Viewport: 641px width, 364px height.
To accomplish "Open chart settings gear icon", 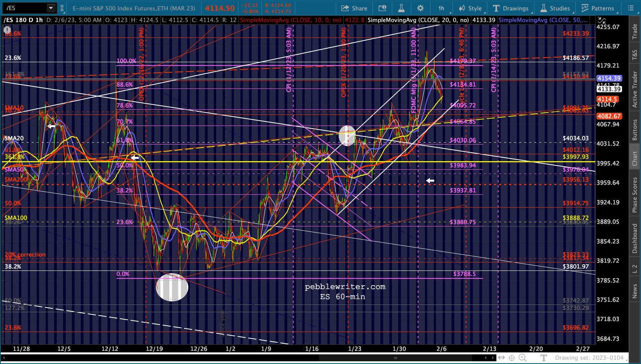I will pyautogui.click(x=420, y=8).
